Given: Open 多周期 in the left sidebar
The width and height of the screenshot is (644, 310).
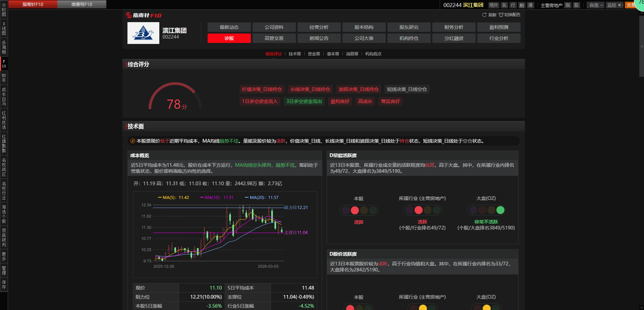Looking at the screenshot, I should (x=4, y=47).
